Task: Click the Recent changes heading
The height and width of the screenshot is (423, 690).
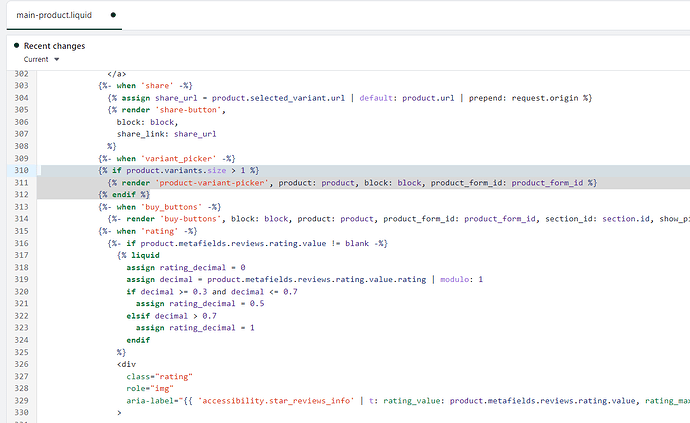Action: (54, 46)
